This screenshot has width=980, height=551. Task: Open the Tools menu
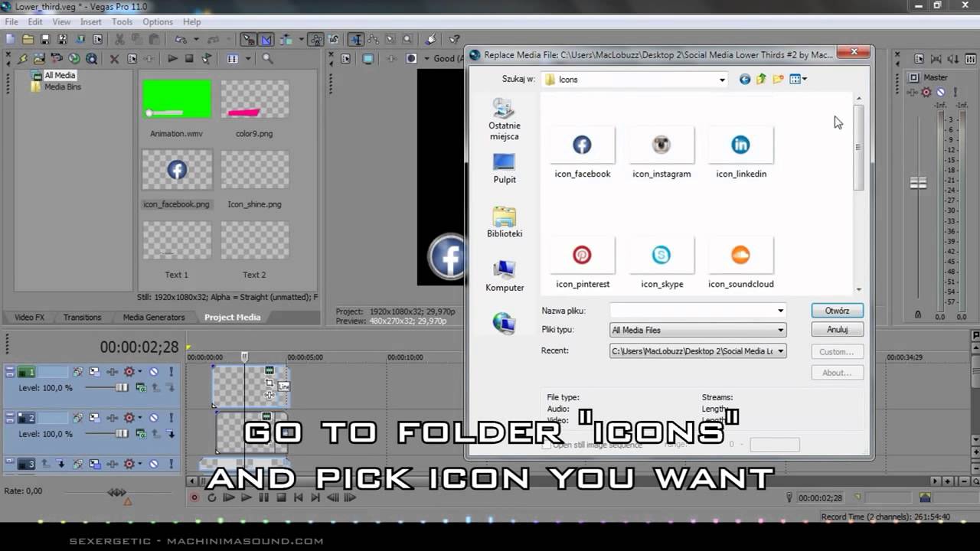pos(122,21)
